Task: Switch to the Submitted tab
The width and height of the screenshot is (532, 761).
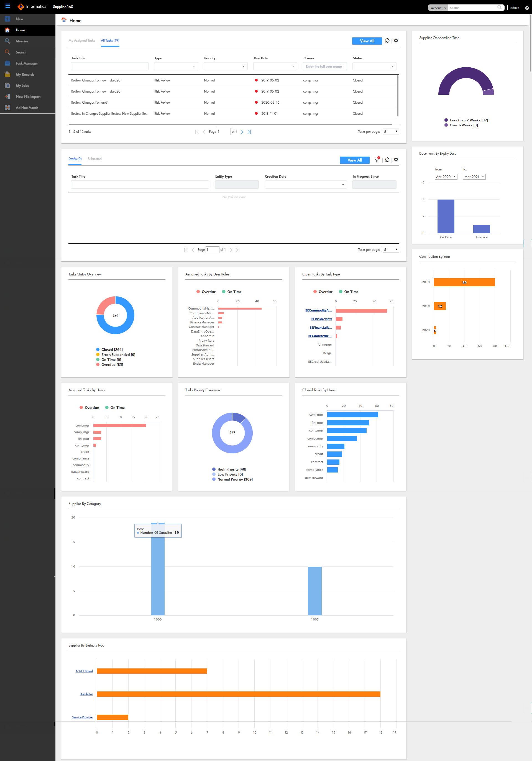Action: [94, 159]
